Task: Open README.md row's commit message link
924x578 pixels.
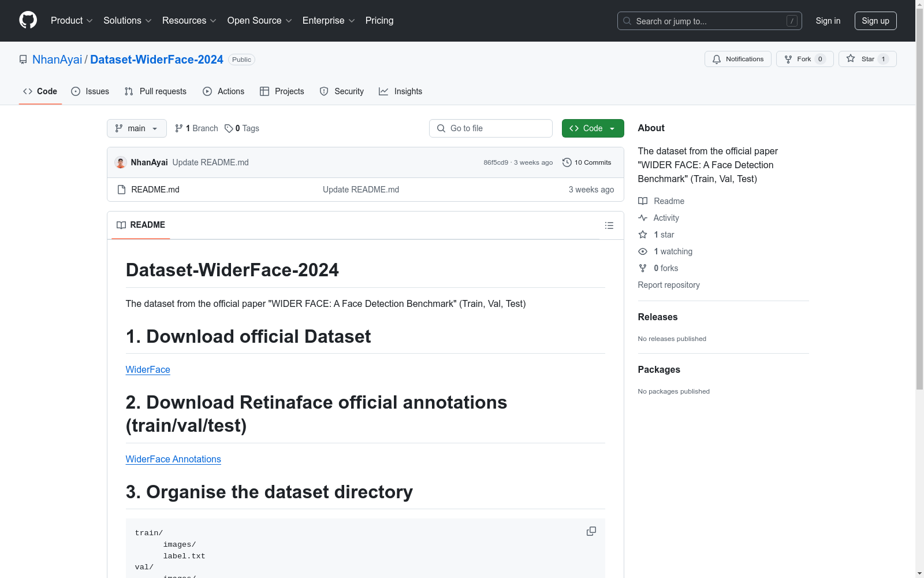Action: pos(361,190)
